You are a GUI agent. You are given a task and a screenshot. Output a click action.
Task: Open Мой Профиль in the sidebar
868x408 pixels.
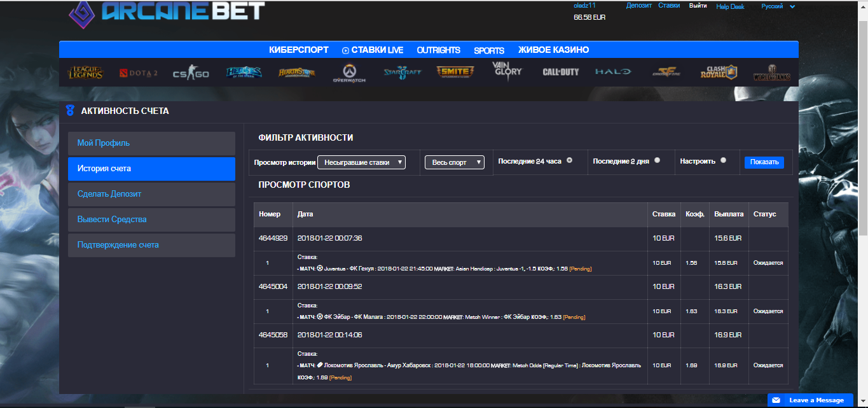click(x=151, y=143)
